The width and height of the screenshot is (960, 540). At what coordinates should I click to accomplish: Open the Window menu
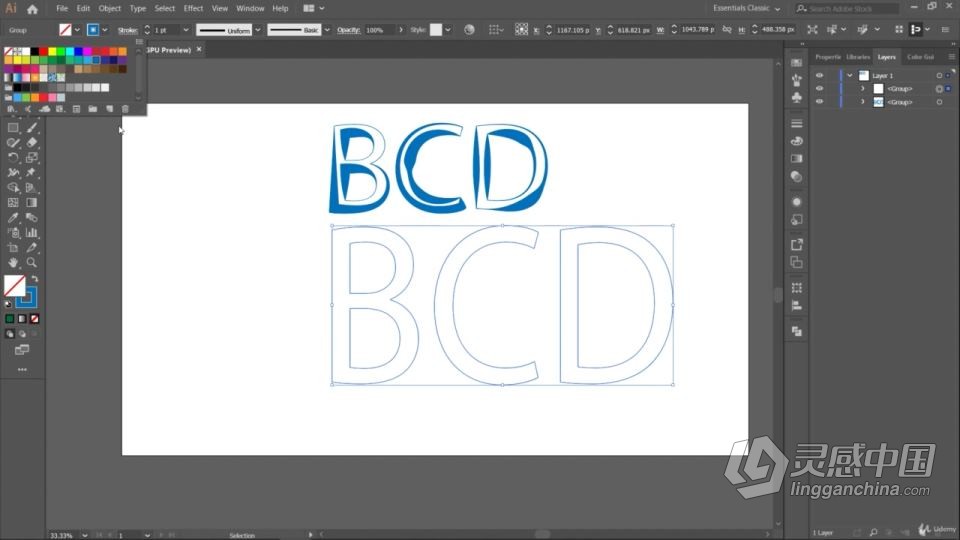[x=250, y=9]
